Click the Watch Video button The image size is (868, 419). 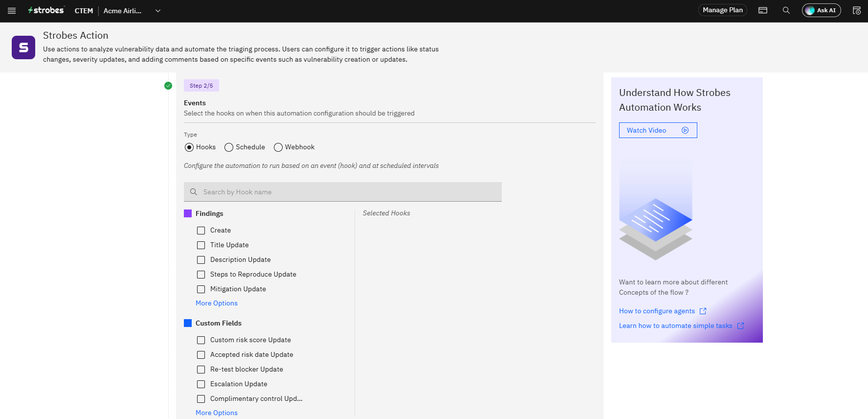pos(658,130)
